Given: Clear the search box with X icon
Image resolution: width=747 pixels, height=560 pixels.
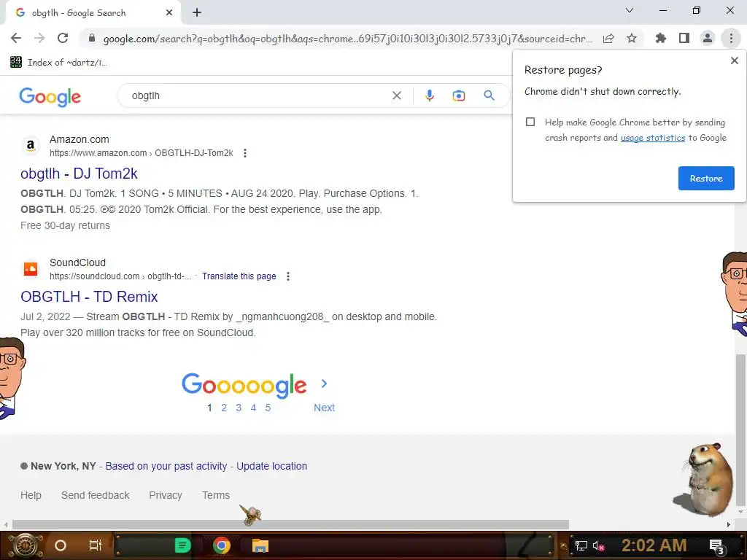Looking at the screenshot, I should 396,96.
